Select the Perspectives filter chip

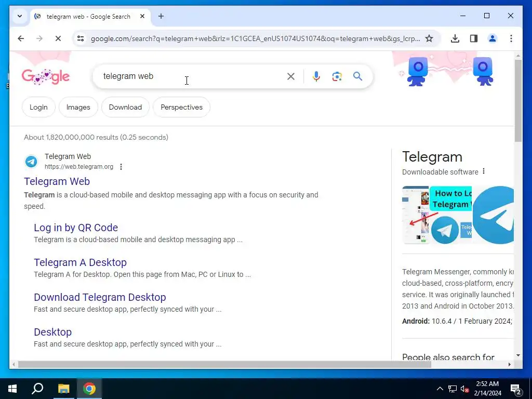tap(181, 107)
